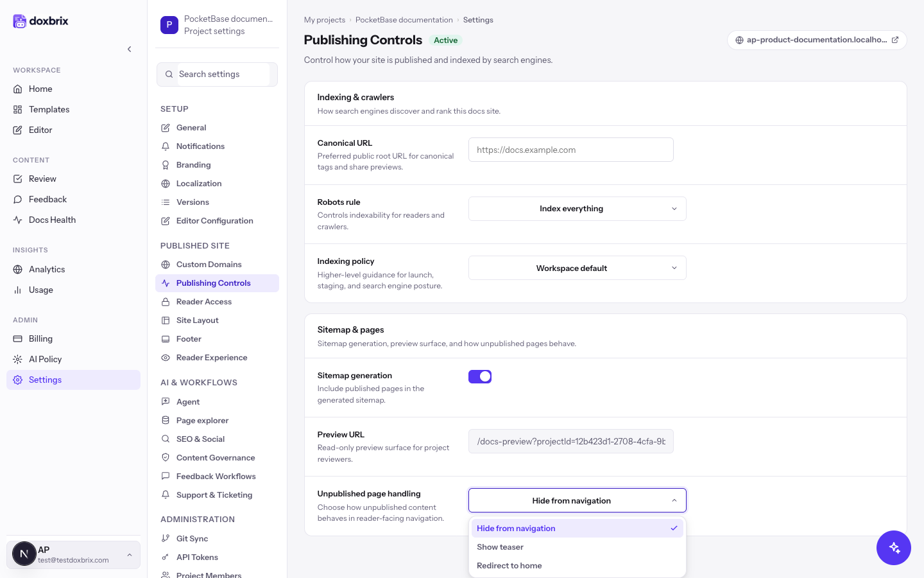Click the doxbrix logo icon

click(20, 21)
